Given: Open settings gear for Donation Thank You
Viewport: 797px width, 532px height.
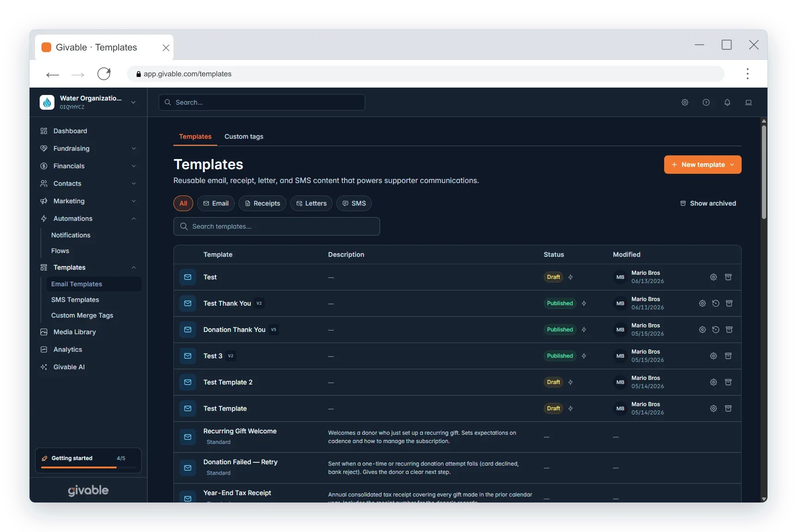Looking at the screenshot, I should 702,330.
